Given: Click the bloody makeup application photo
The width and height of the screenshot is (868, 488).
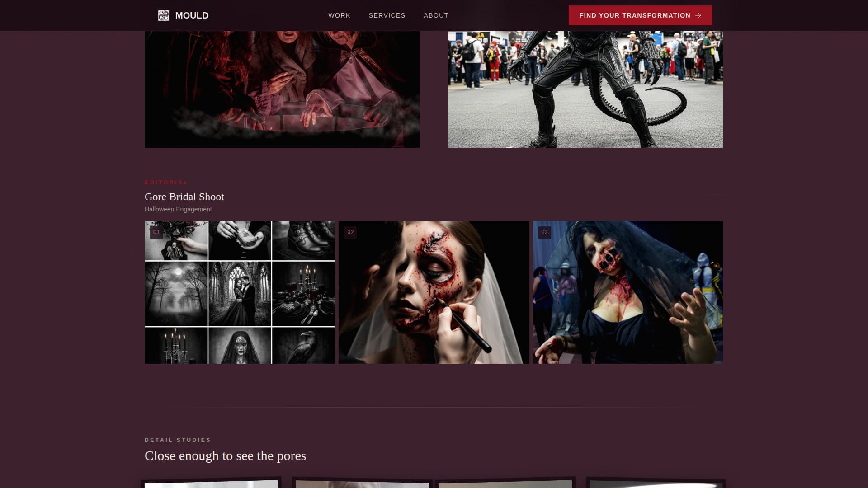Looking at the screenshot, I should click(x=433, y=291).
